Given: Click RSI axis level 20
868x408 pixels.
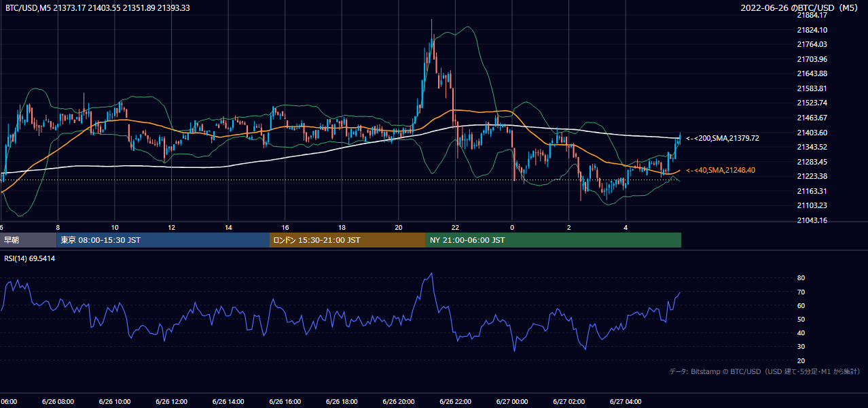Looking at the screenshot, I should pyautogui.click(x=801, y=360).
